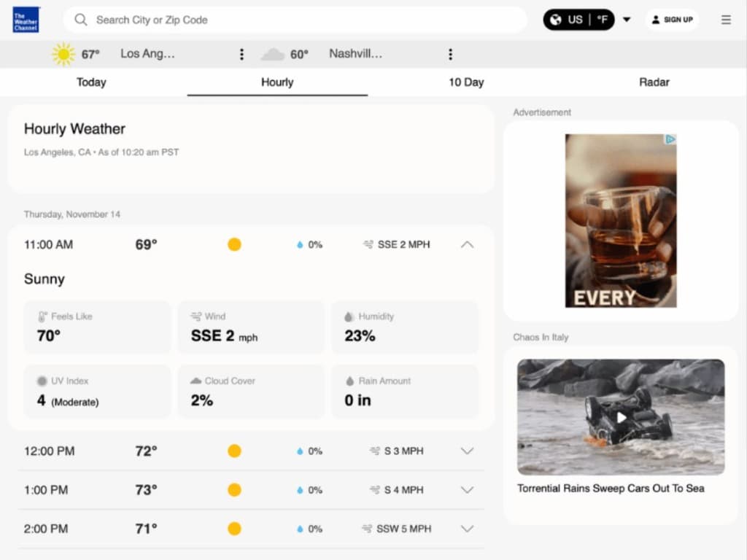This screenshot has height=560, width=747.
Task: Open the hamburger menu icon
Action: click(726, 20)
